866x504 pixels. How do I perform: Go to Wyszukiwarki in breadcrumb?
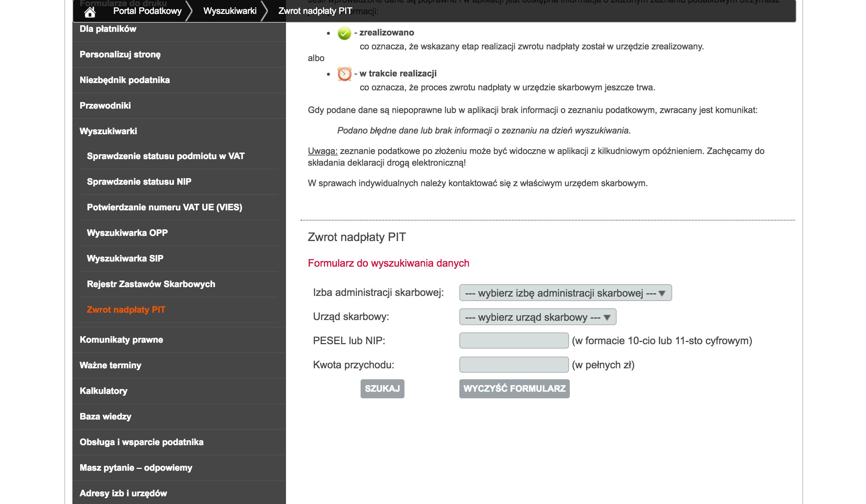point(230,11)
